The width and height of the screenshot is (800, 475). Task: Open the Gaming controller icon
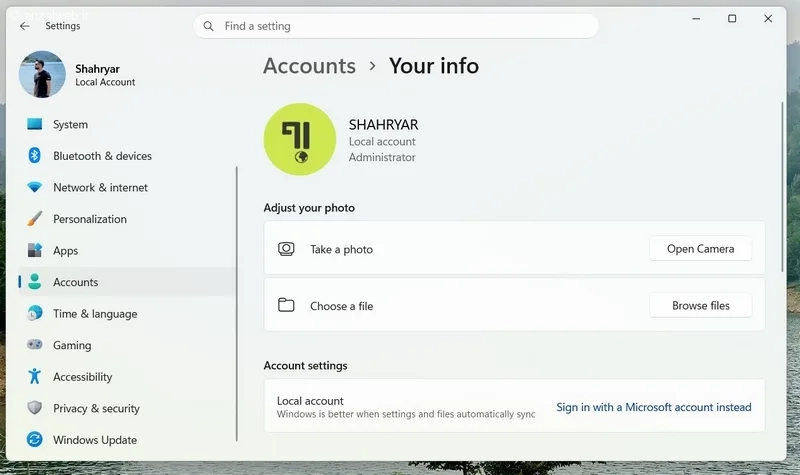[x=35, y=344]
